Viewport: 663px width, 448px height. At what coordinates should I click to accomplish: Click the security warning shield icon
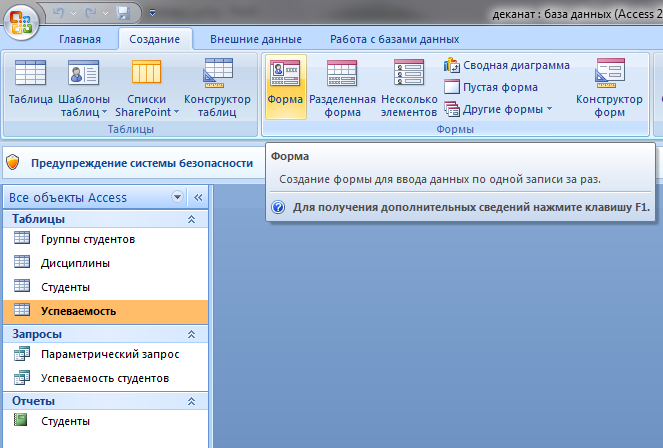click(13, 162)
